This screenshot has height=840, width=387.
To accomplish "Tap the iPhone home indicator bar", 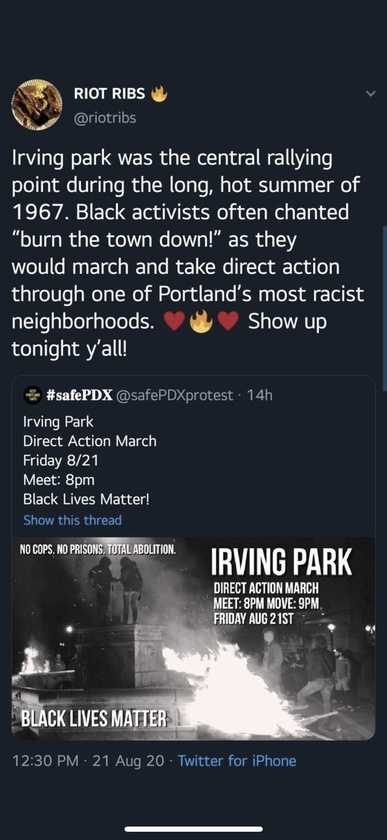I will point(194,829).
